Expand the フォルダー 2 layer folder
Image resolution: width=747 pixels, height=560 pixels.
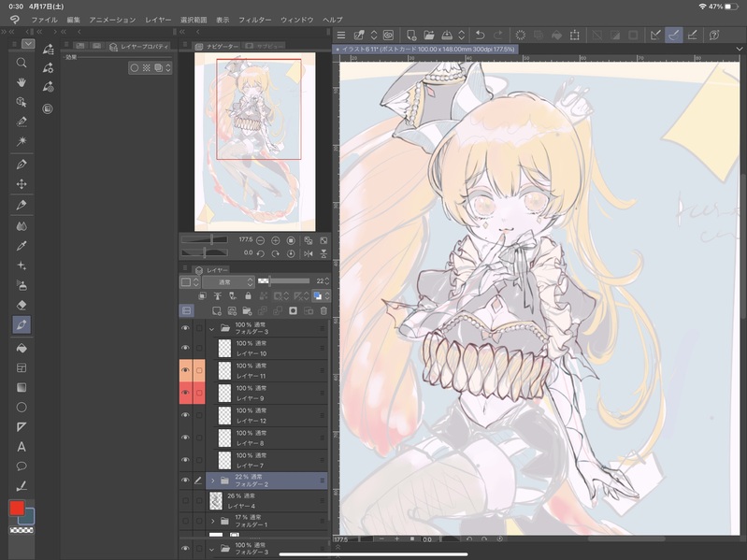click(x=212, y=481)
